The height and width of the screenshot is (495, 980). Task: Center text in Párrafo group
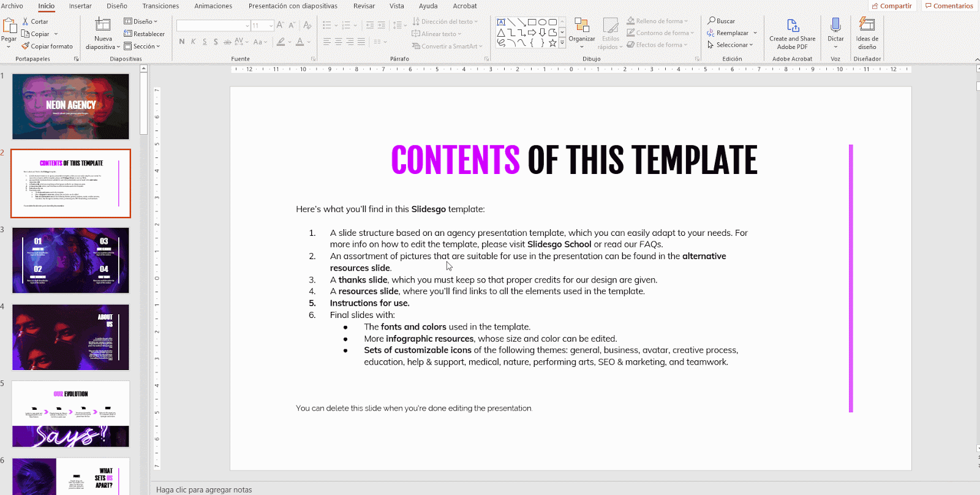pos(338,42)
